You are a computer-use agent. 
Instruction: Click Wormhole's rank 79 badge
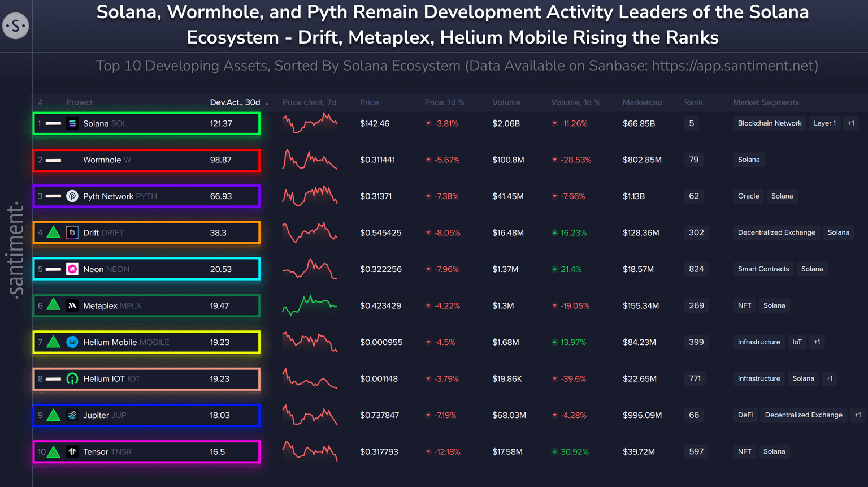click(x=693, y=160)
